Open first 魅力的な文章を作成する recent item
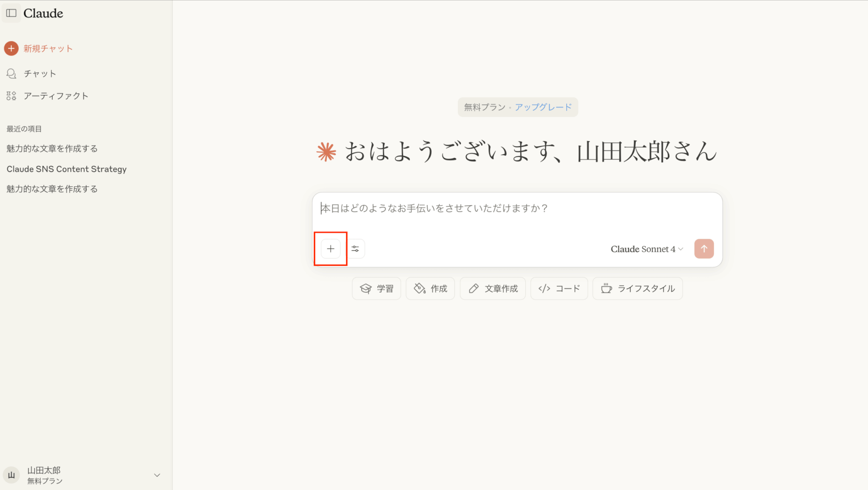 [x=52, y=148]
